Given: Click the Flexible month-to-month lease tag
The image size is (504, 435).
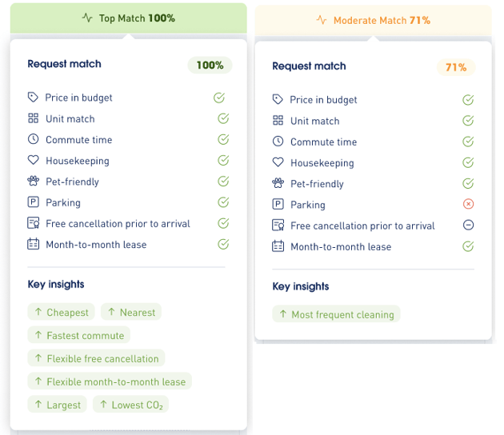Looking at the screenshot, I should click(110, 381).
